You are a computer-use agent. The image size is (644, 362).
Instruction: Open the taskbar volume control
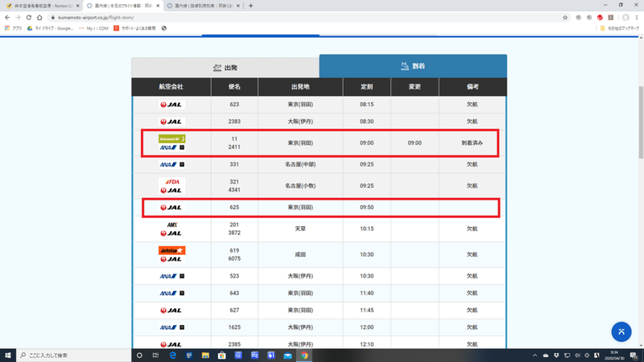pyautogui.click(x=577, y=356)
